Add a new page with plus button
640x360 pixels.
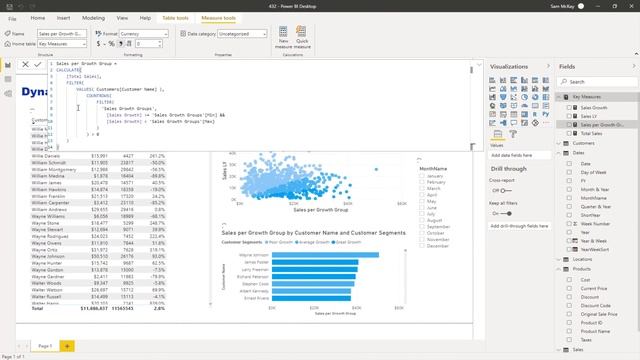click(x=67, y=346)
